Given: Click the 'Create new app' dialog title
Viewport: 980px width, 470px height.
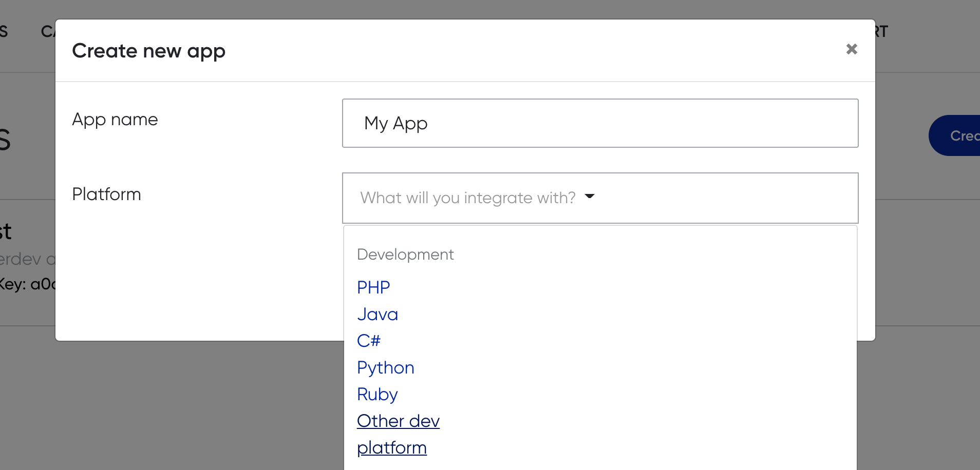Looking at the screenshot, I should (x=148, y=51).
